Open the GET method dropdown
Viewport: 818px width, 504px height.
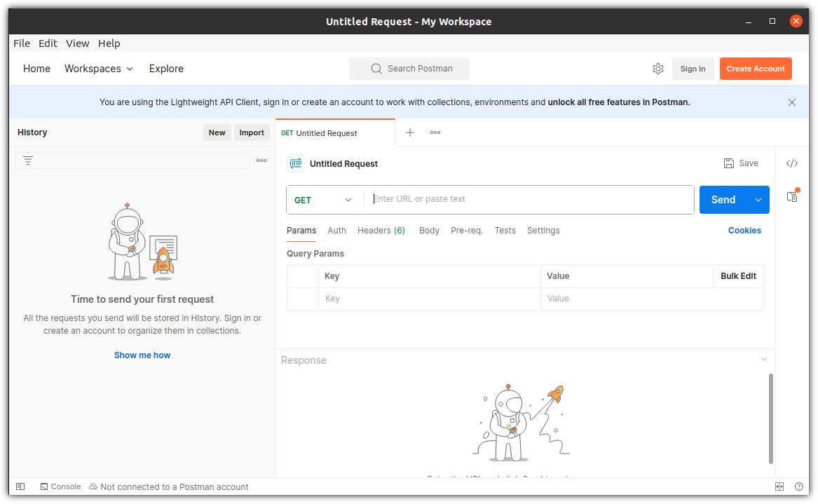[324, 200]
